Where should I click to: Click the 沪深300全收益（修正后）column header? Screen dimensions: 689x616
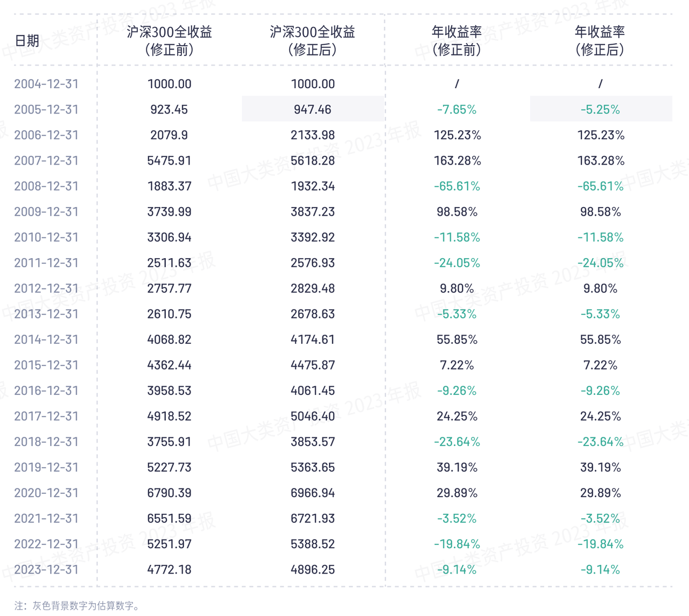coord(312,41)
